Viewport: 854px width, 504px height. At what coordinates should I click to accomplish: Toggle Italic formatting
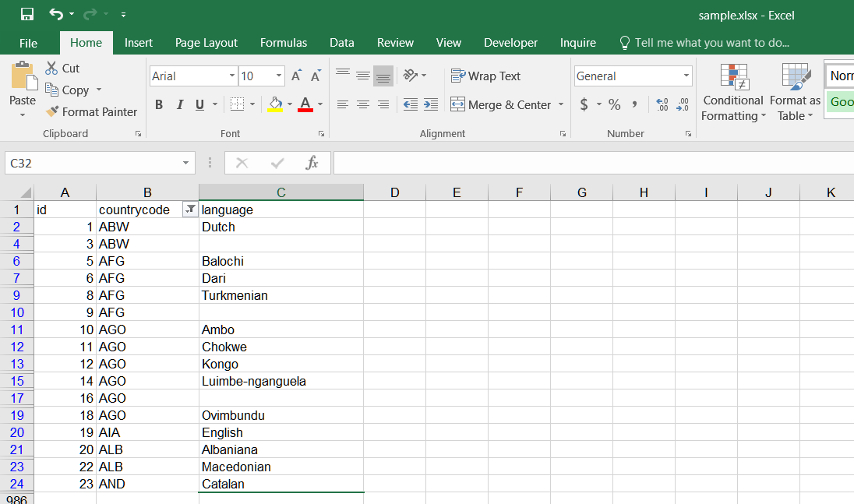click(180, 104)
